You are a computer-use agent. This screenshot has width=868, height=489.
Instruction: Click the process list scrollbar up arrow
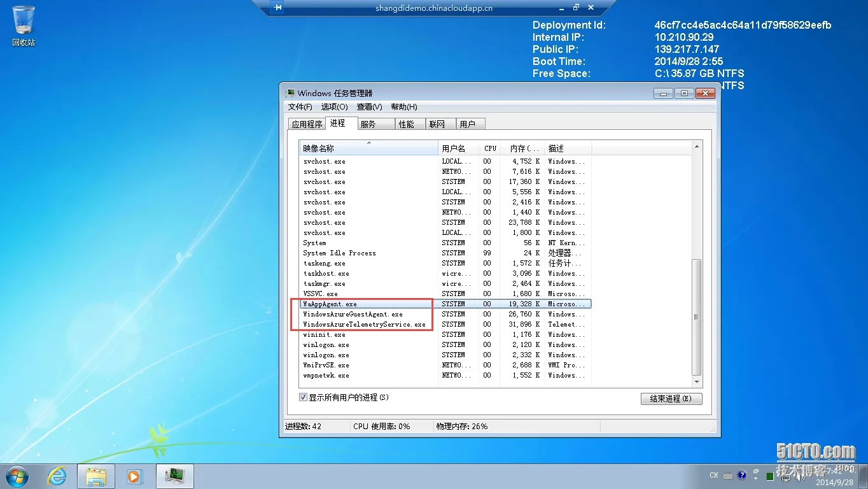tap(697, 146)
